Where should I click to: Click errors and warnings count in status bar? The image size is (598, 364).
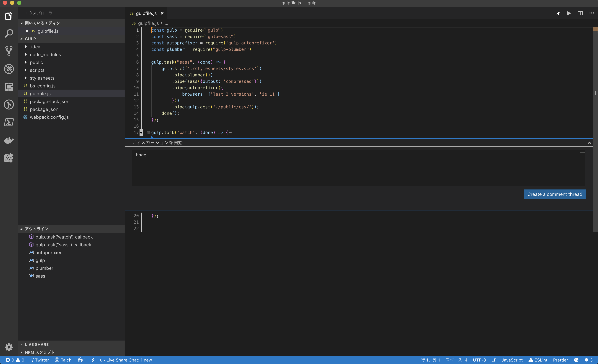point(15,360)
